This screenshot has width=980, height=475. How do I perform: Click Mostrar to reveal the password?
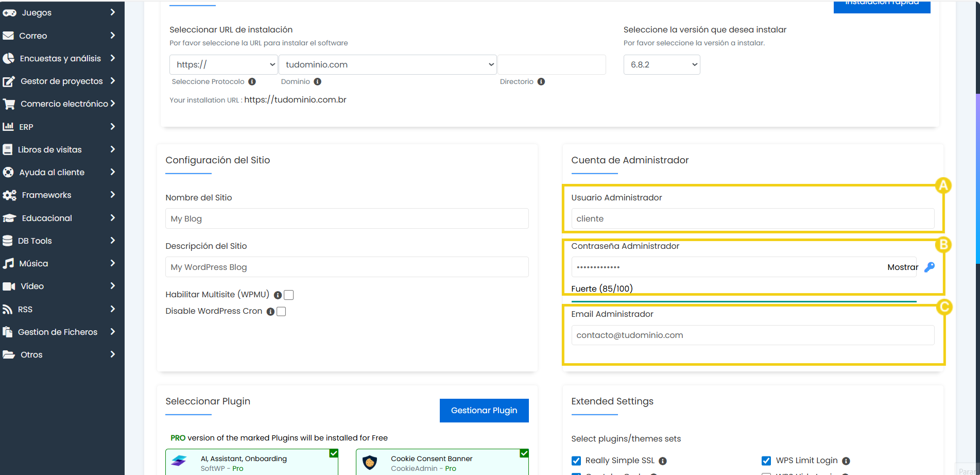[902, 267]
